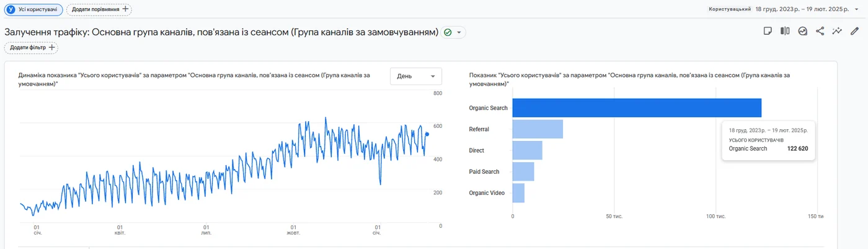Click the 50 тис. axis label
Screen dimensions: 868x249
tap(614, 216)
